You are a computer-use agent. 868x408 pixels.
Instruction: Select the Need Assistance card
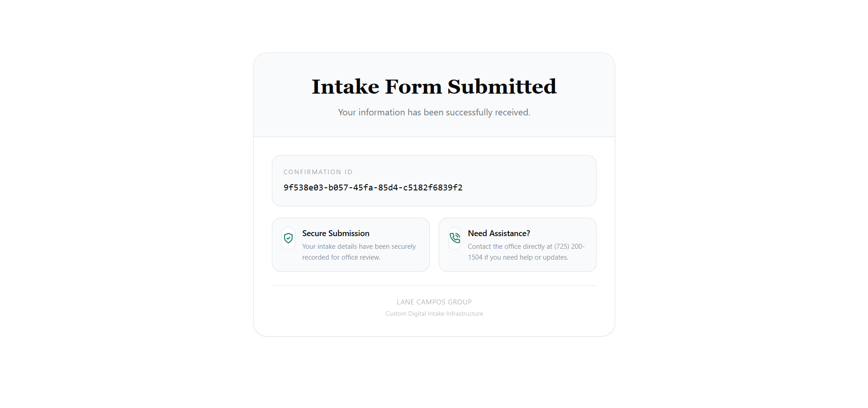(x=517, y=245)
